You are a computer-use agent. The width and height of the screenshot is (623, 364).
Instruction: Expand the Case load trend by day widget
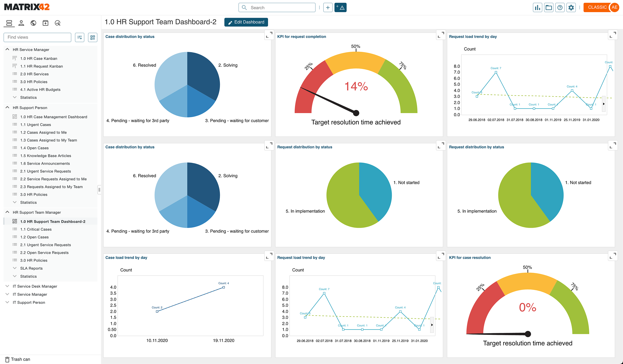[269, 256]
